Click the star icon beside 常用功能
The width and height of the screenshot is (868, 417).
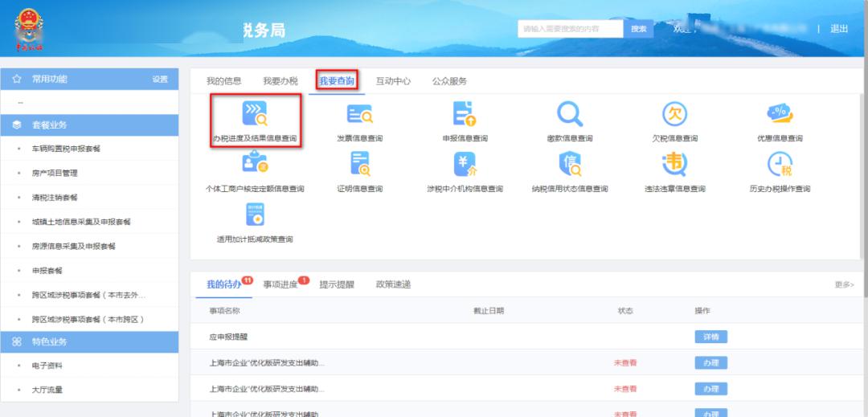(x=17, y=79)
